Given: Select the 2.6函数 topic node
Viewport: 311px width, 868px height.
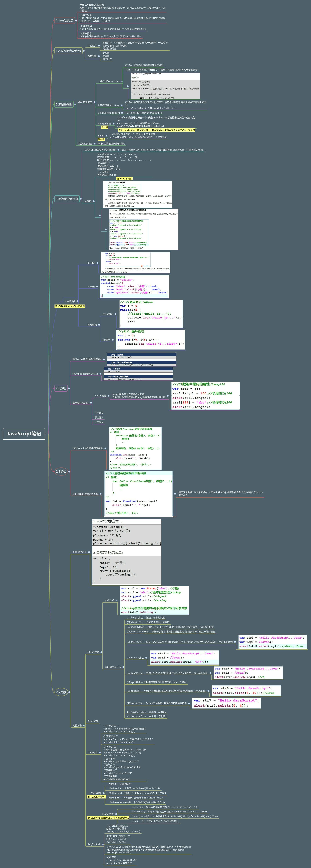Looking at the screenshot, I should (61, 471).
